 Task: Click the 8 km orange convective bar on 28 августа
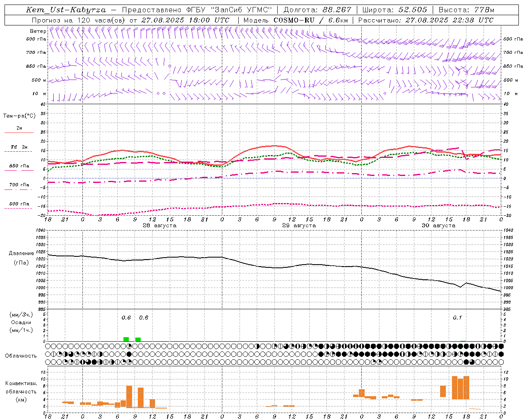pos(129,397)
